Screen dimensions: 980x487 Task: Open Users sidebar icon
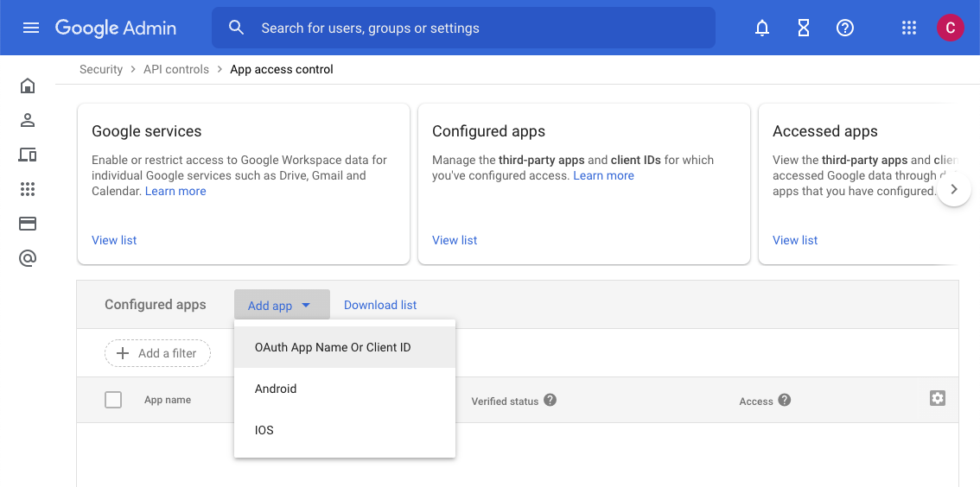[x=28, y=120]
